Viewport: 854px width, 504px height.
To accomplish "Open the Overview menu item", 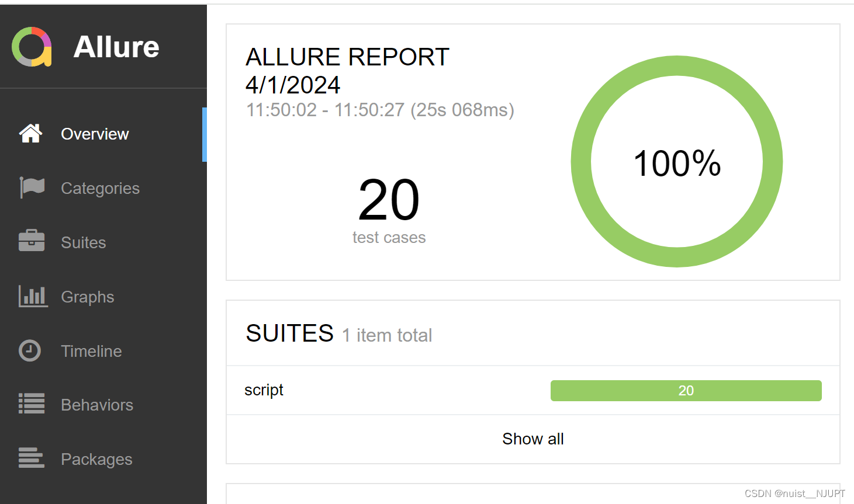I will click(x=95, y=134).
